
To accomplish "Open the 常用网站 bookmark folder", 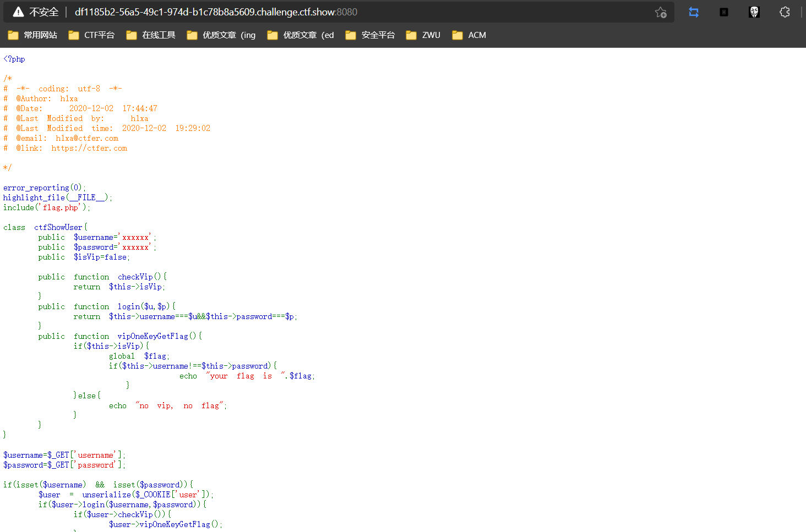I will click(x=32, y=35).
